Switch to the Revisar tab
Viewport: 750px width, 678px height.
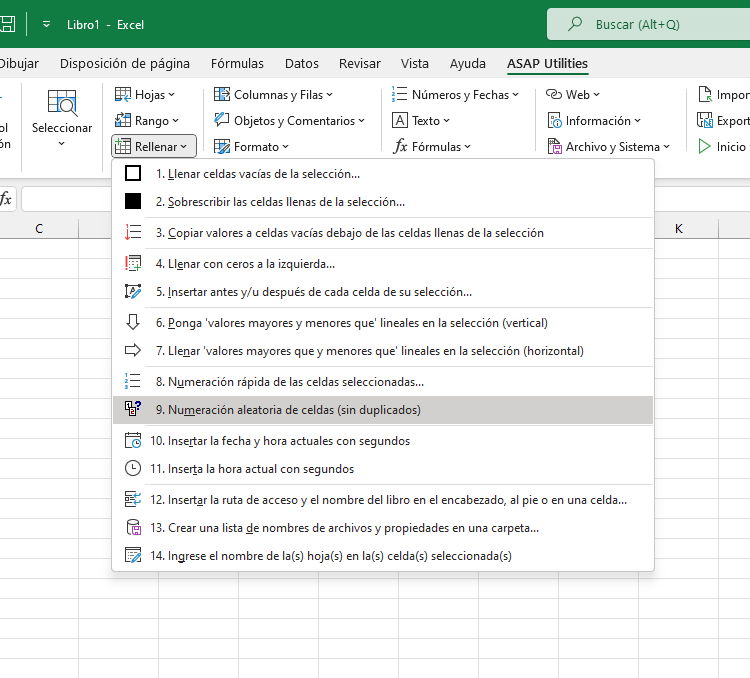click(x=360, y=63)
